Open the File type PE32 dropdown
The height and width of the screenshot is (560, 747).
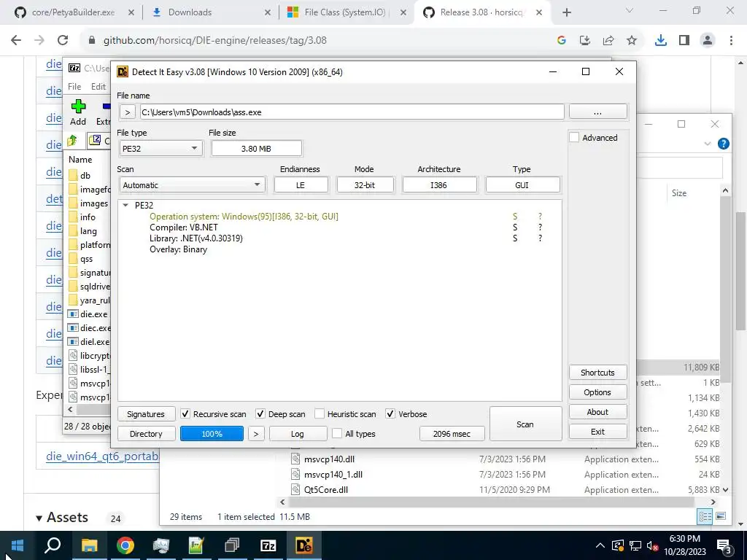pyautogui.click(x=160, y=149)
